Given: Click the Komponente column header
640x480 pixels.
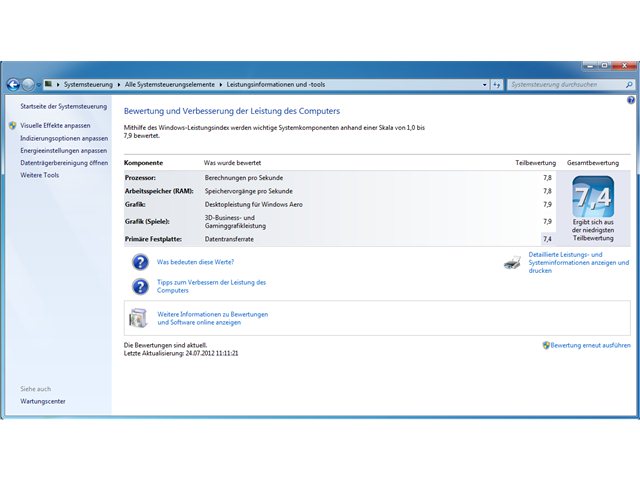Looking at the screenshot, I should [143, 163].
